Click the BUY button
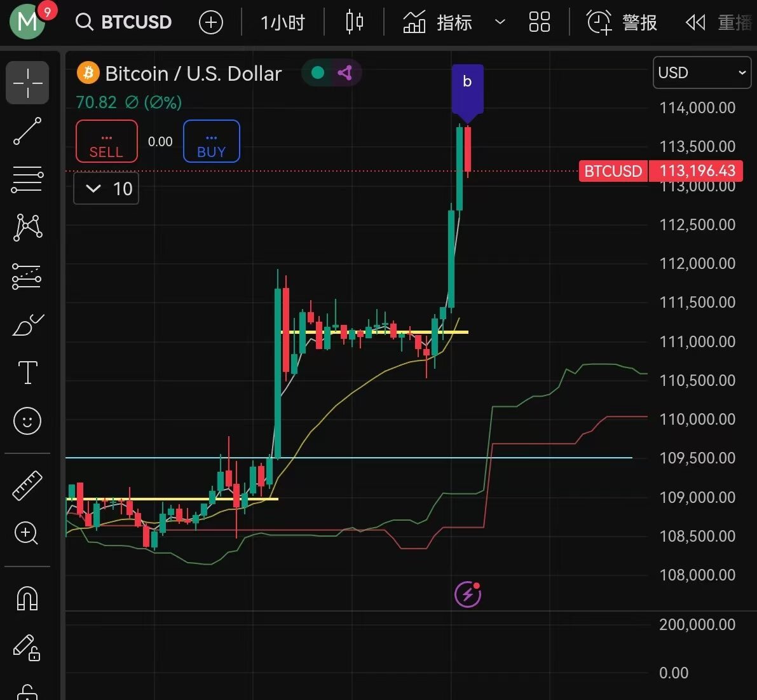Image resolution: width=757 pixels, height=700 pixels. (x=212, y=141)
